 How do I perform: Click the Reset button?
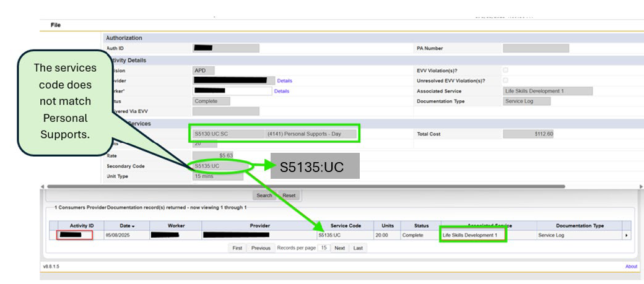tap(289, 196)
